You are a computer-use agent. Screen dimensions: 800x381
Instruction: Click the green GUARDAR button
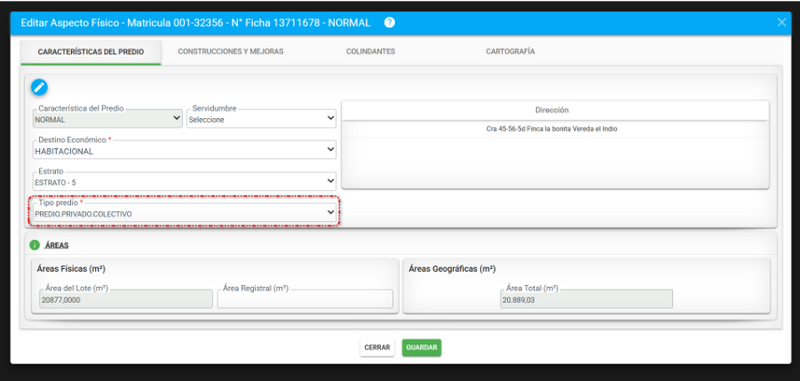click(x=421, y=347)
